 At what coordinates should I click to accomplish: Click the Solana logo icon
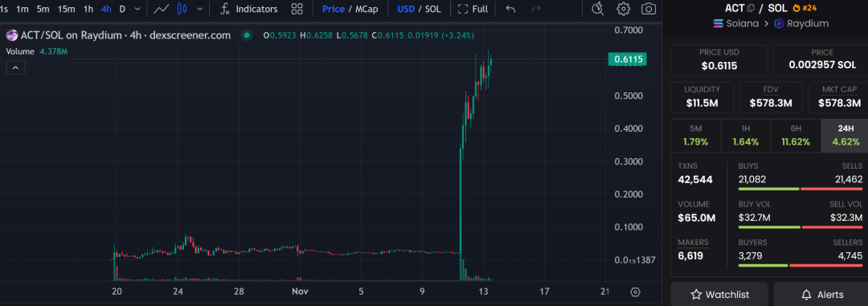(x=719, y=23)
